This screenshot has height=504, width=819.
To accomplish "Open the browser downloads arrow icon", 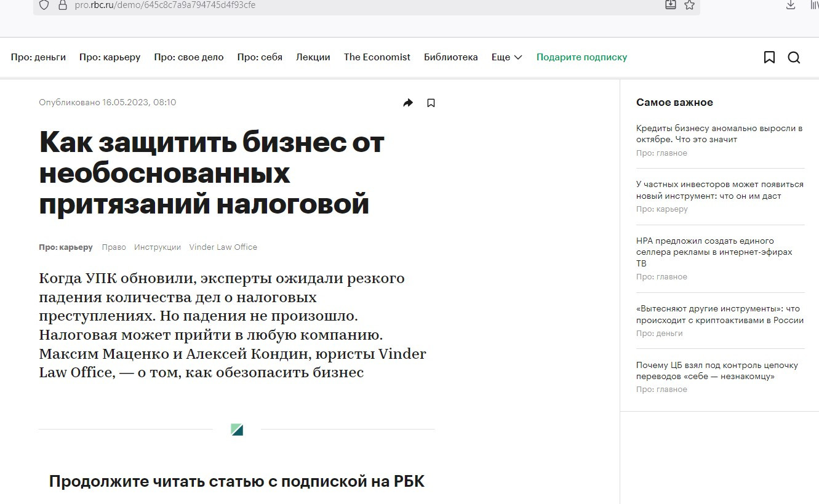I will tap(791, 5).
